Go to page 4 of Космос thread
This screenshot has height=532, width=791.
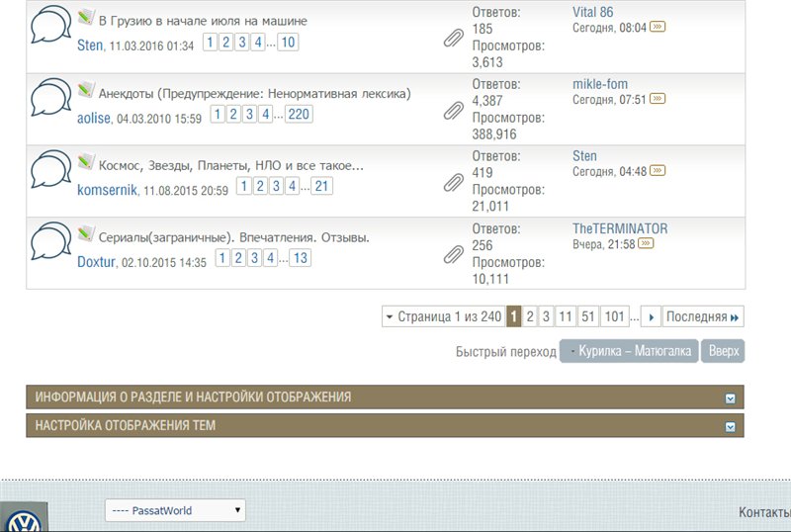pyautogui.click(x=292, y=186)
